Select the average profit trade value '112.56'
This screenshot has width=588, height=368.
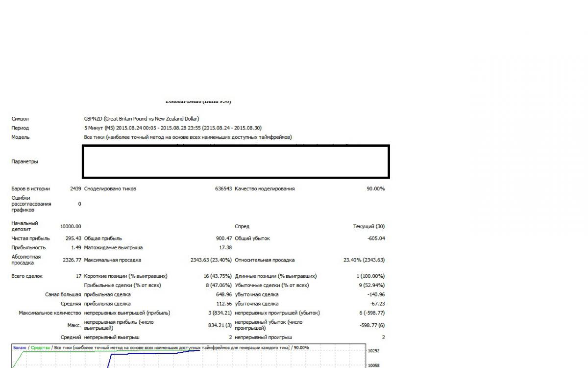(224, 304)
